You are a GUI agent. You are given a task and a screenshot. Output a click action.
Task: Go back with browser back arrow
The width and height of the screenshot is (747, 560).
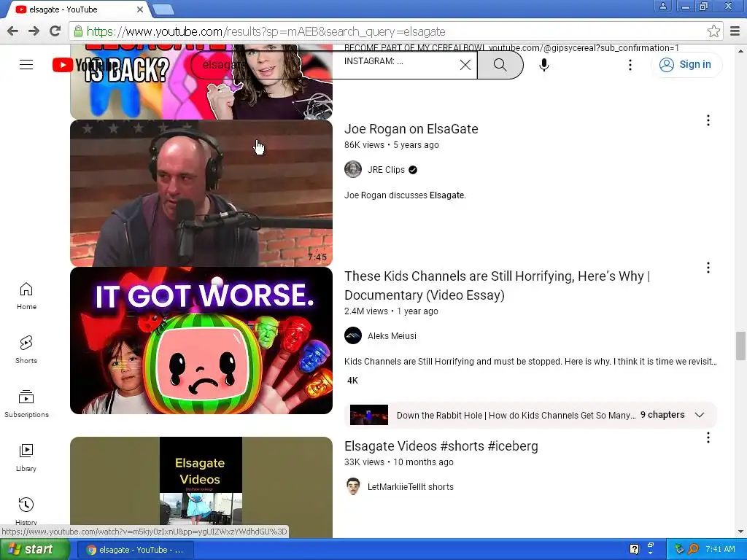[x=13, y=31]
